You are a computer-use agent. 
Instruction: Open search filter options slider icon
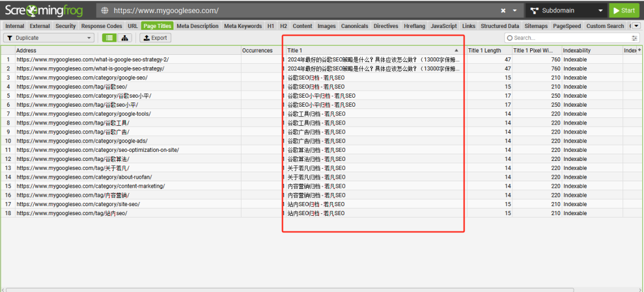pyautogui.click(x=634, y=38)
